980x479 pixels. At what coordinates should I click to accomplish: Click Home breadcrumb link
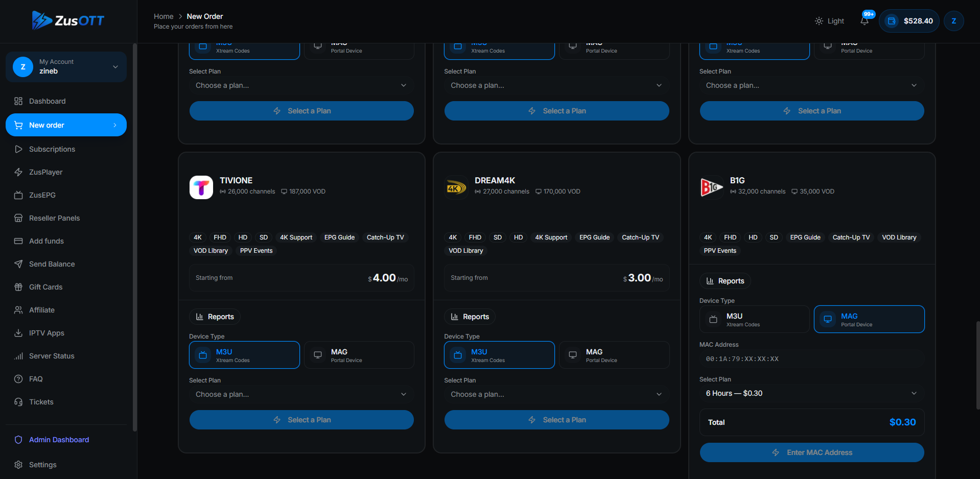(x=164, y=16)
